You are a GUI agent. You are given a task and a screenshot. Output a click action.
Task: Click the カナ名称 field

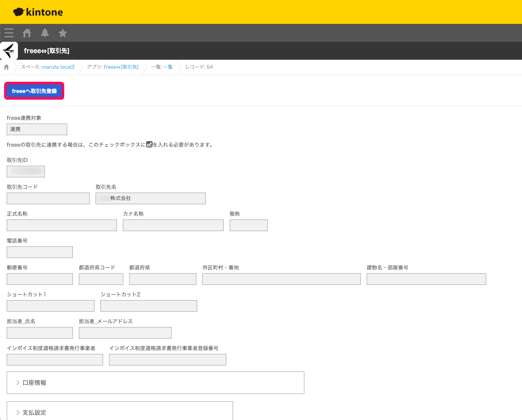173,225
